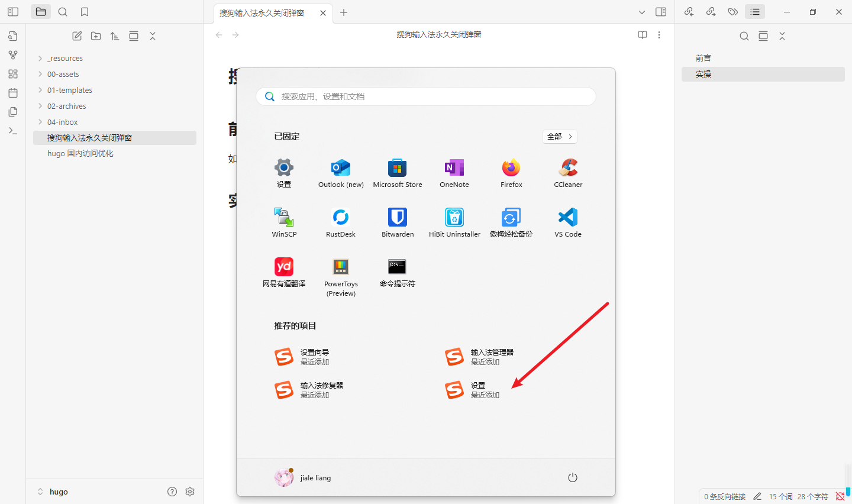
Task: Open tags tab in right sidebar
Action: click(733, 12)
